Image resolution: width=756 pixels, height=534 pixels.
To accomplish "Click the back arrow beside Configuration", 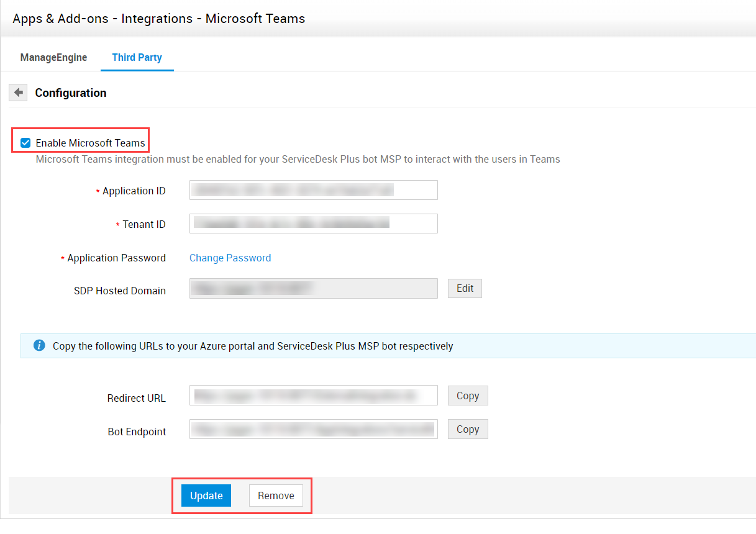I will [x=18, y=93].
